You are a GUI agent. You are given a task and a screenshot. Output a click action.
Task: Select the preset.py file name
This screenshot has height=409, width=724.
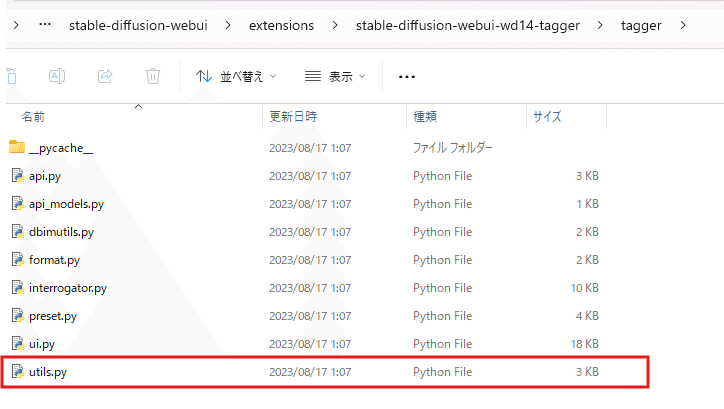(x=53, y=316)
